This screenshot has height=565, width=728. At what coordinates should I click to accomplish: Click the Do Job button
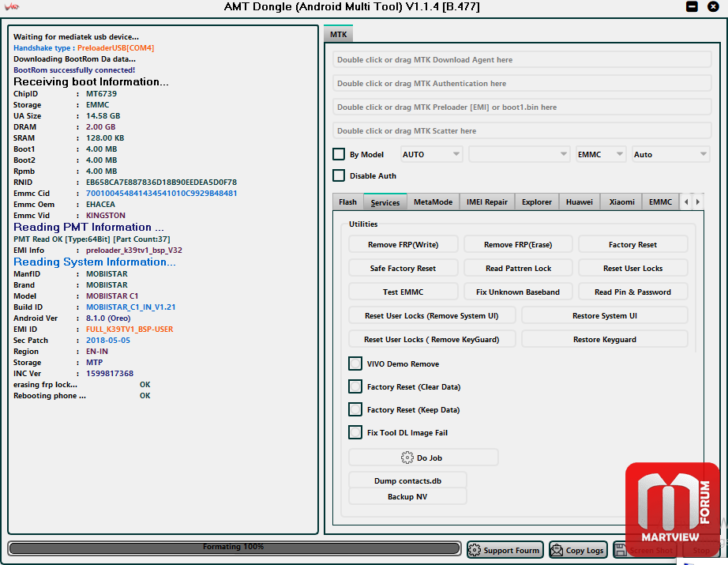(x=423, y=458)
